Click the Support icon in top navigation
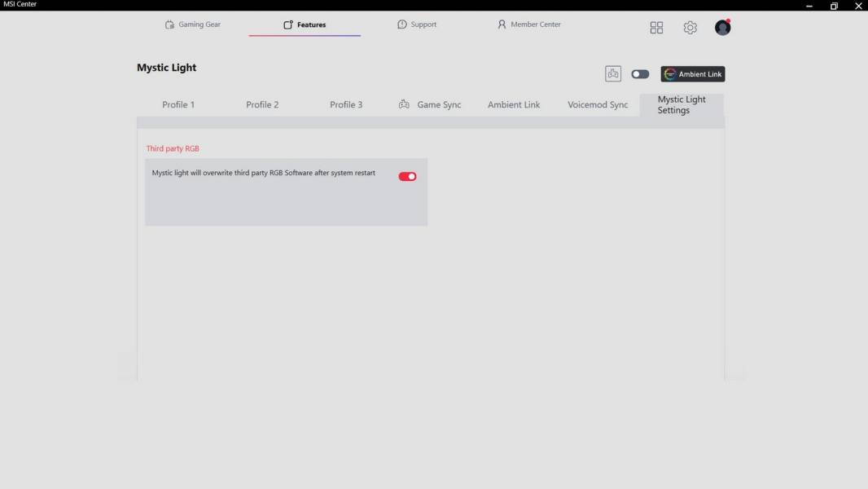868x489 pixels. [x=401, y=24]
